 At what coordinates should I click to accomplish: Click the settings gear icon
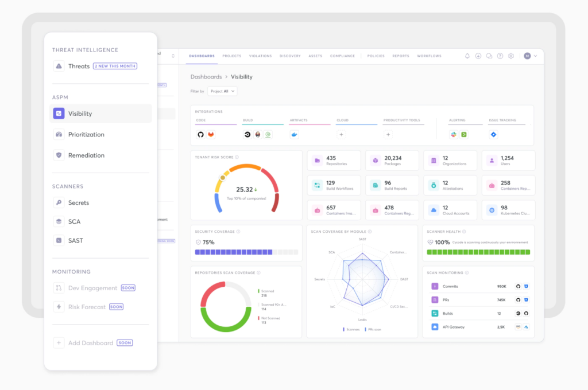point(511,56)
